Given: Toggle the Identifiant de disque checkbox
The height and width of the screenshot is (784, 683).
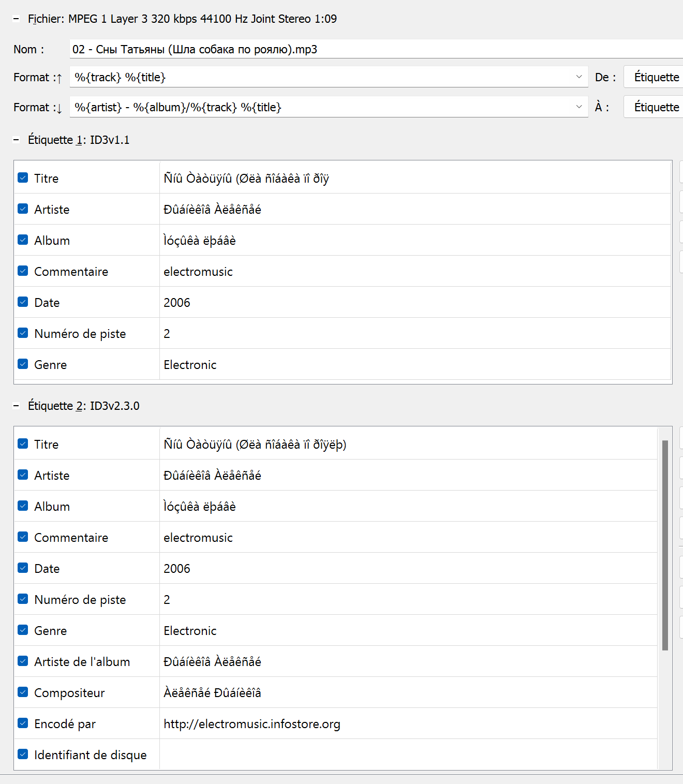Looking at the screenshot, I should click(23, 755).
